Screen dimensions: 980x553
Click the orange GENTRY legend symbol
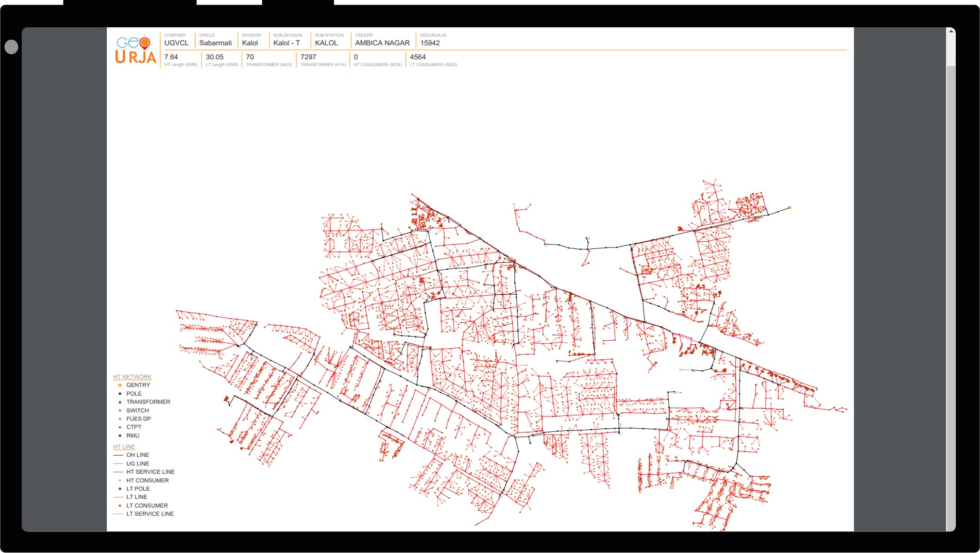tap(120, 385)
